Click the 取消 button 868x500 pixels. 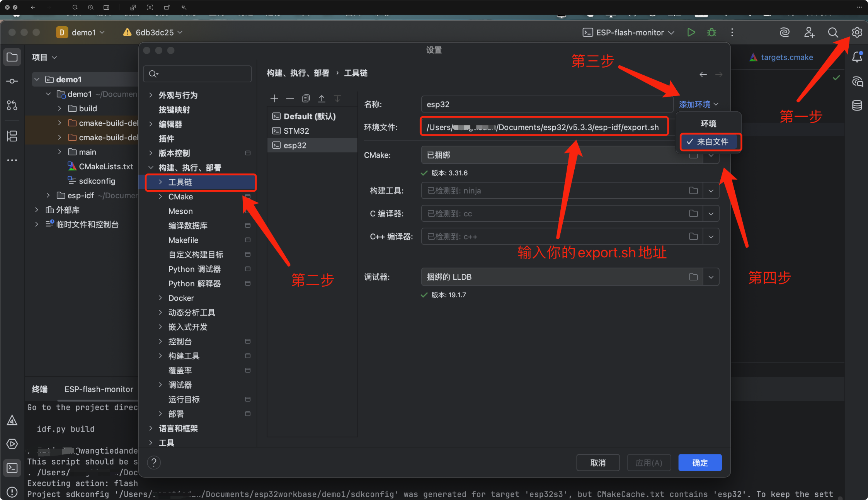(x=598, y=463)
